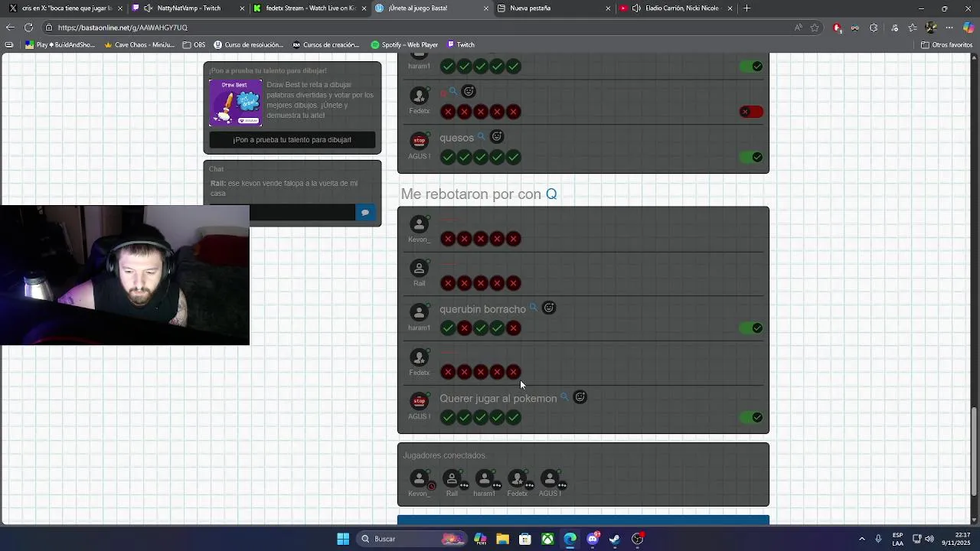This screenshot has width=980, height=551.
Task: Toggle approval switch for haram1's 'querubin borracho'
Action: (751, 328)
